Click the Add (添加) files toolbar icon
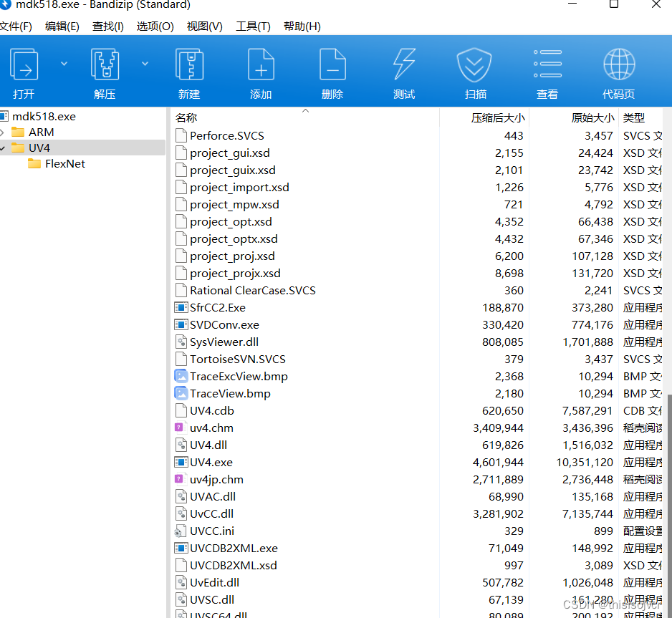Viewport: 672px width, 618px height. tap(261, 64)
